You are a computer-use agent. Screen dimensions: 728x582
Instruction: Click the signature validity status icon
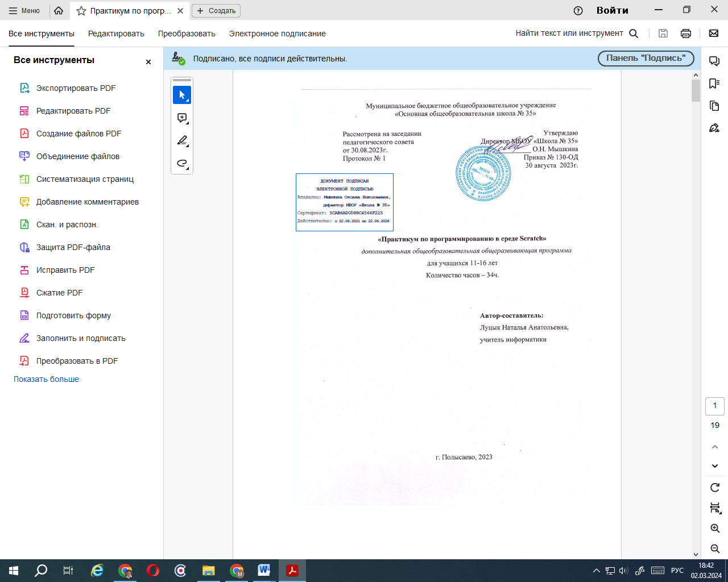(x=179, y=58)
